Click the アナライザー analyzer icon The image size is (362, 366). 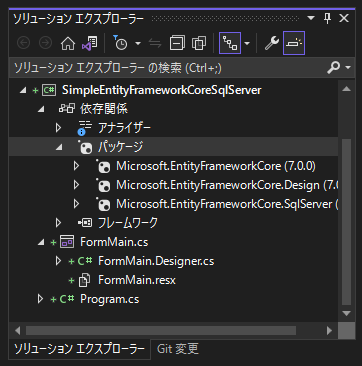[x=85, y=128]
